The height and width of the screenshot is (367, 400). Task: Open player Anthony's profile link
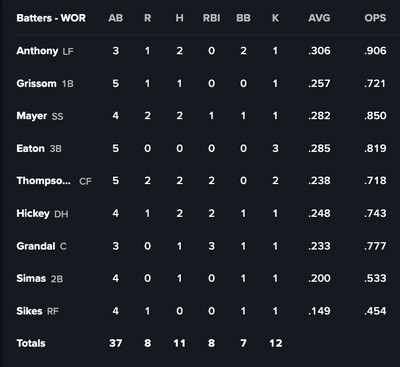coord(37,51)
